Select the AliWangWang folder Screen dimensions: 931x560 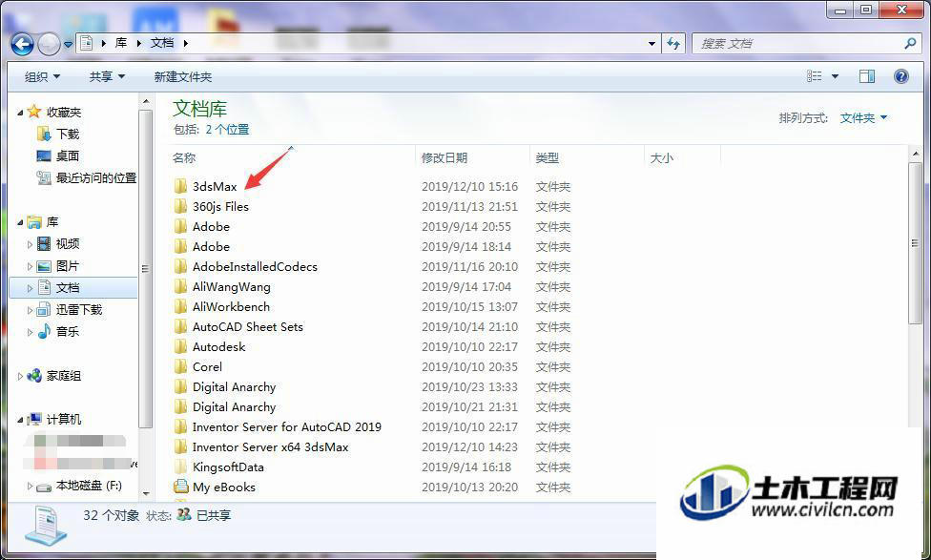point(231,287)
